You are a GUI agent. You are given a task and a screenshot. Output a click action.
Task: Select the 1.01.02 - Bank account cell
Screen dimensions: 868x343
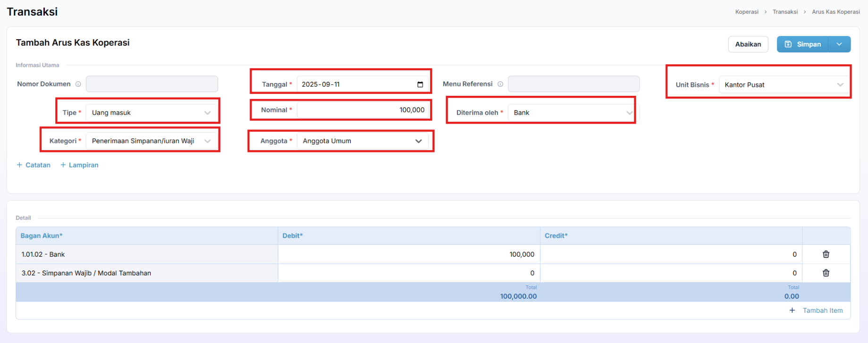coord(147,254)
